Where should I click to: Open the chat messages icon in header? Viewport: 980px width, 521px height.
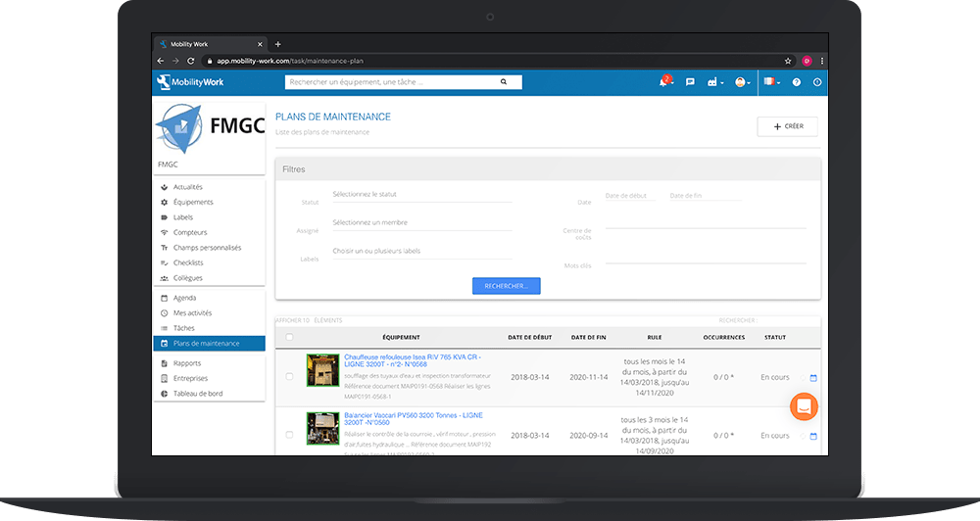(690, 82)
